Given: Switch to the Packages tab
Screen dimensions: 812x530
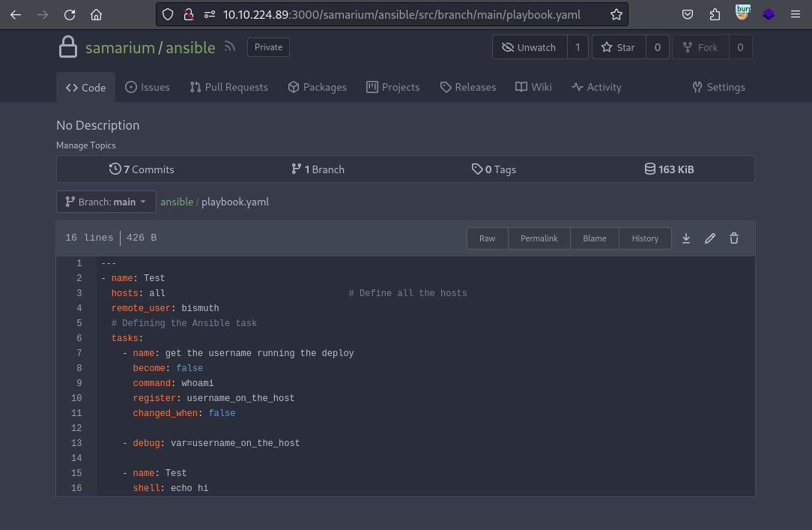Looking at the screenshot, I should coord(318,87).
